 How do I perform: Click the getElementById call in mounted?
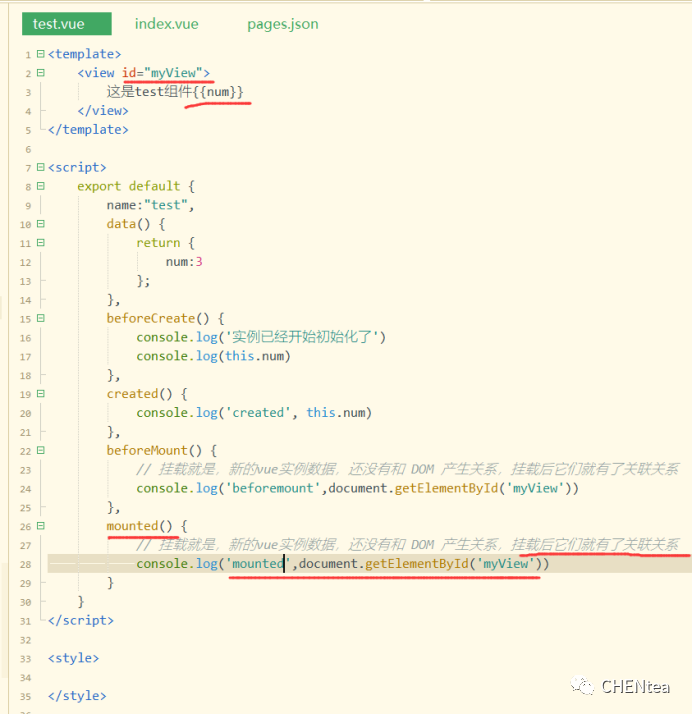coord(418,564)
